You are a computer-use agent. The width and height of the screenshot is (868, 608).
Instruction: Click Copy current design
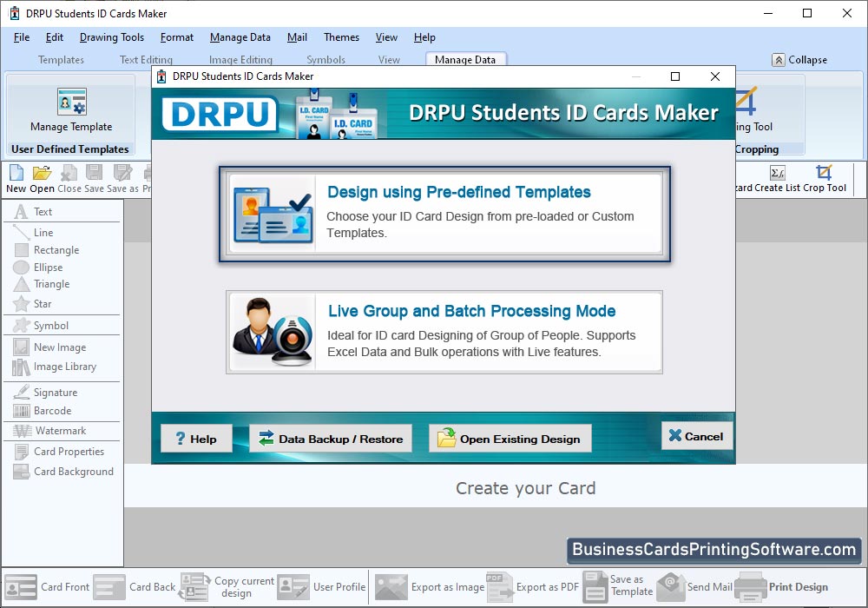(227, 587)
